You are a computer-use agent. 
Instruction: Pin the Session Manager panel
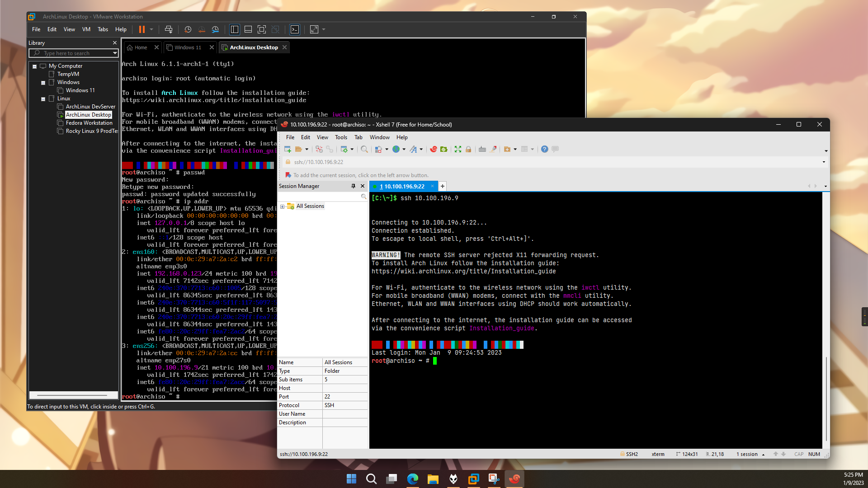click(x=354, y=186)
